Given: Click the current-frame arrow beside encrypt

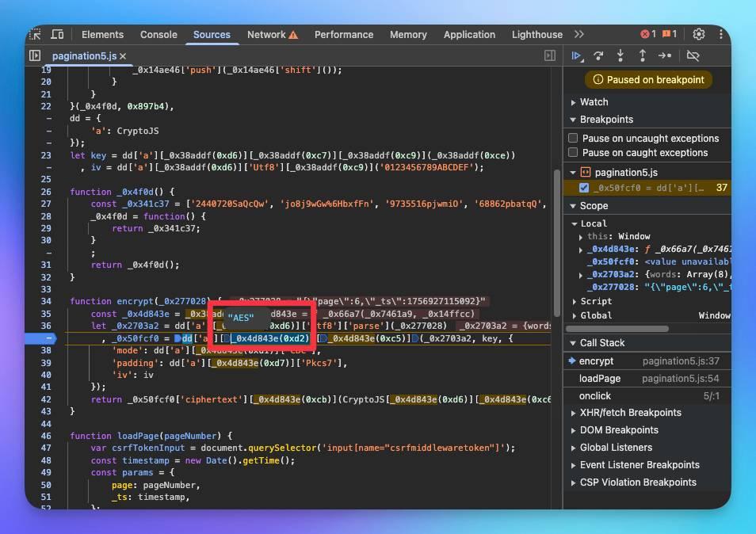Looking at the screenshot, I should point(572,360).
